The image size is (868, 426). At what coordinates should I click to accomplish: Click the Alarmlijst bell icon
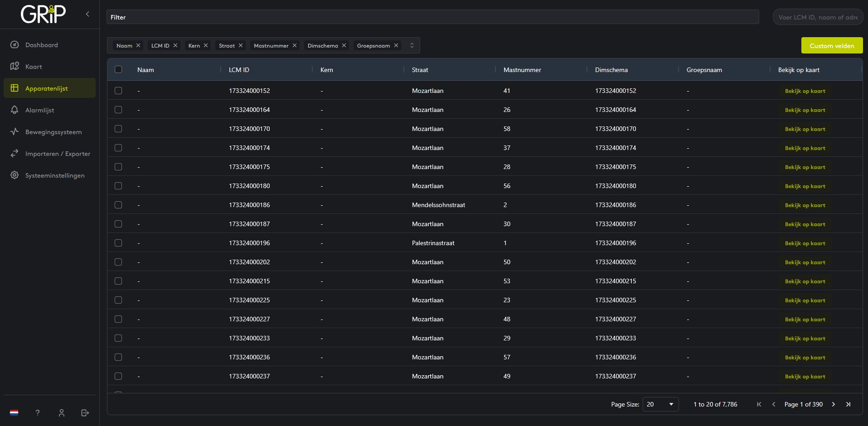click(15, 110)
